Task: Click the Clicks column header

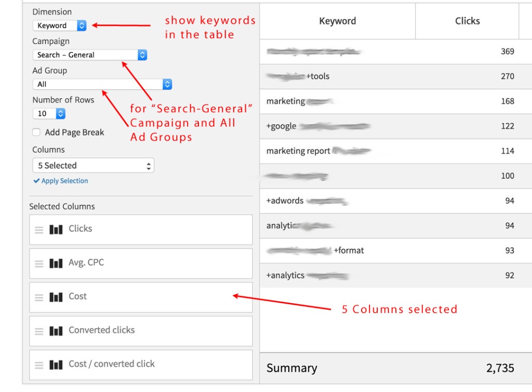Action: point(467,21)
